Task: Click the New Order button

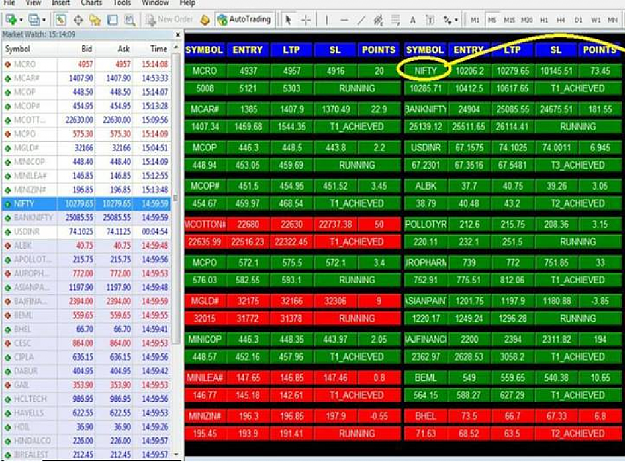Action: coord(169,19)
